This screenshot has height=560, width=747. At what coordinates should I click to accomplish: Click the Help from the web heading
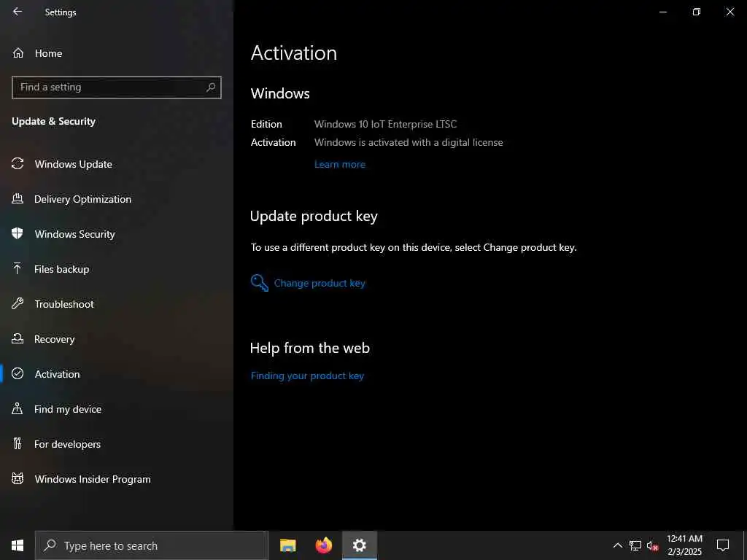[x=310, y=348]
